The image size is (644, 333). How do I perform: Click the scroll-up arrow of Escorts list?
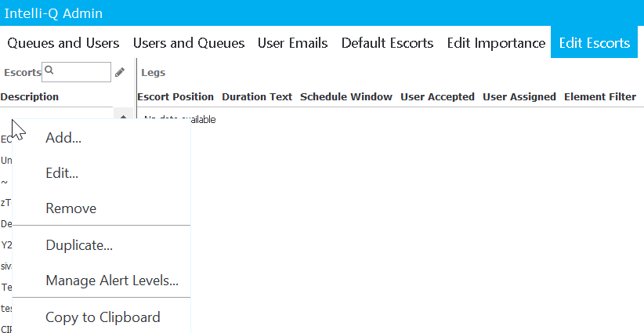pyautogui.click(x=123, y=116)
